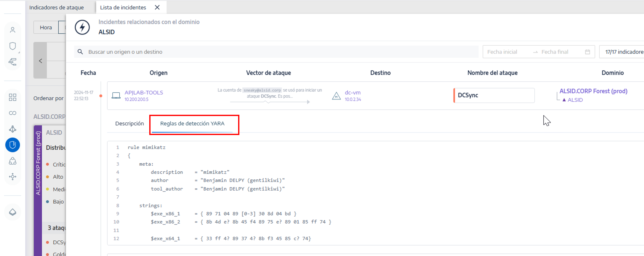Click the Bajo severity legend item

[x=55, y=201]
